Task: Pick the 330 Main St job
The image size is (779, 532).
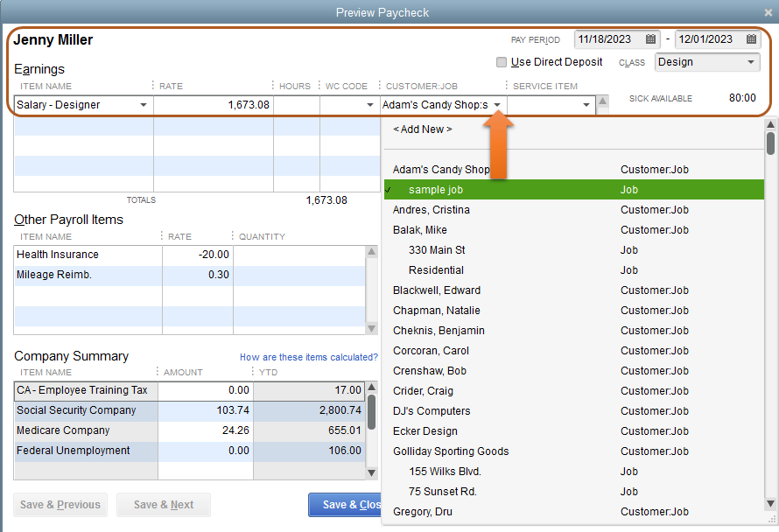Action: [437, 250]
